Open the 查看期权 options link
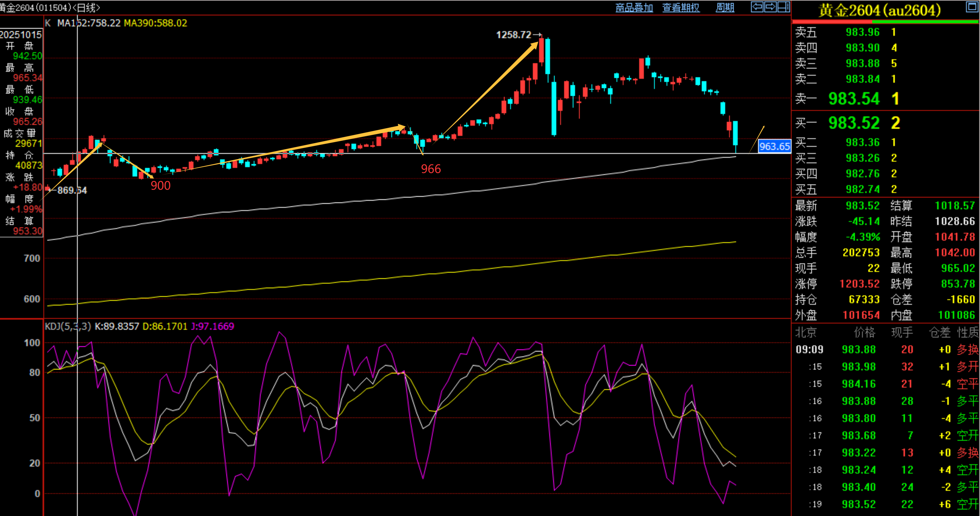Screen dimensions: 980x516 (681, 8)
